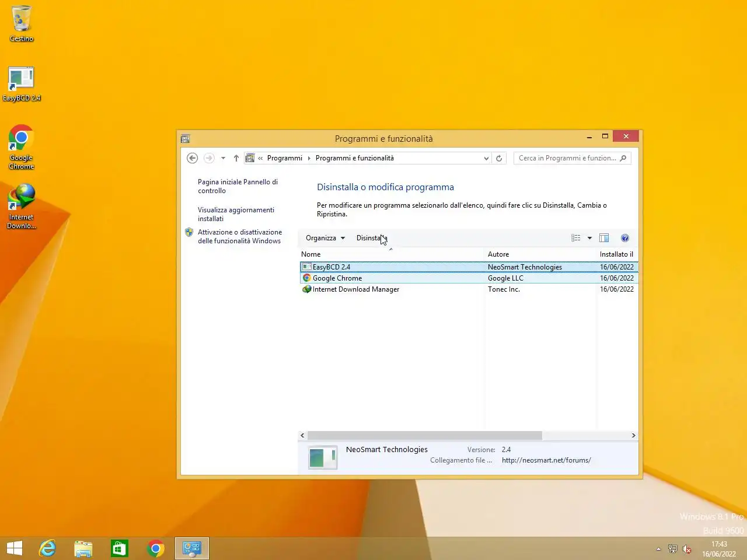Toggle the preview pane icon
Image resolution: width=747 pixels, height=560 pixels.
tap(604, 238)
